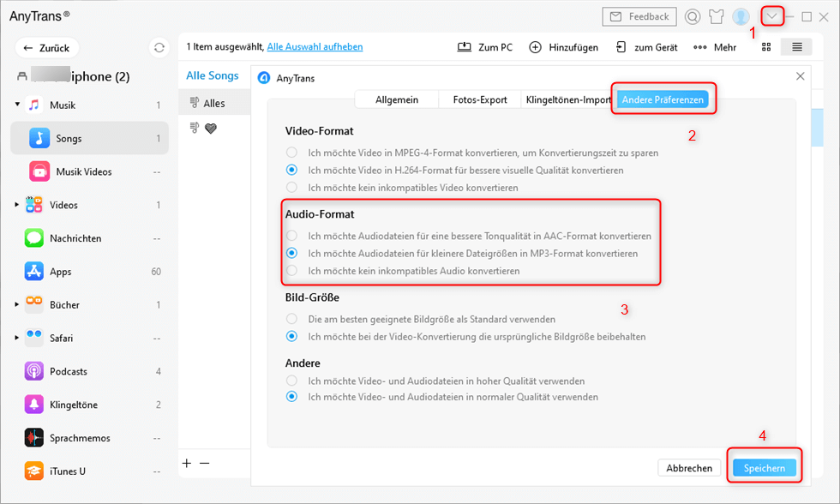Image resolution: width=840 pixels, height=504 pixels.
Task: Open the Nachrichten messages icon
Action: [33, 237]
